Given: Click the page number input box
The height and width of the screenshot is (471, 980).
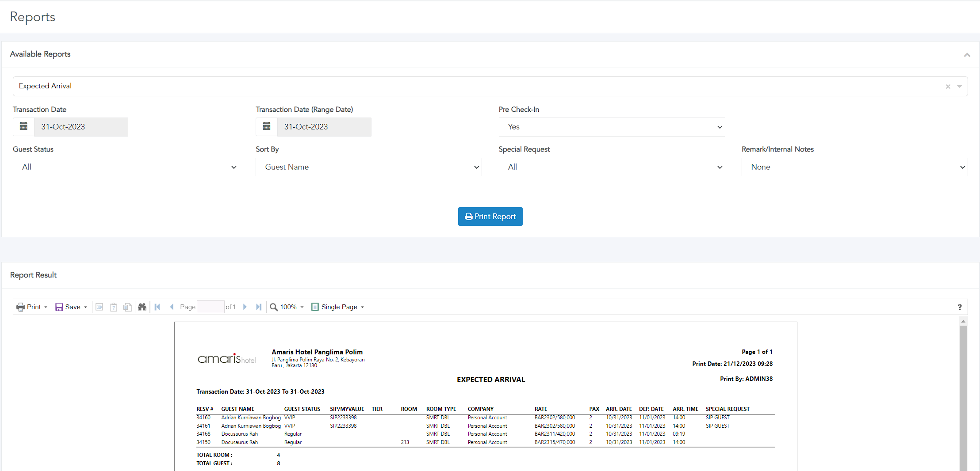Looking at the screenshot, I should pos(211,307).
